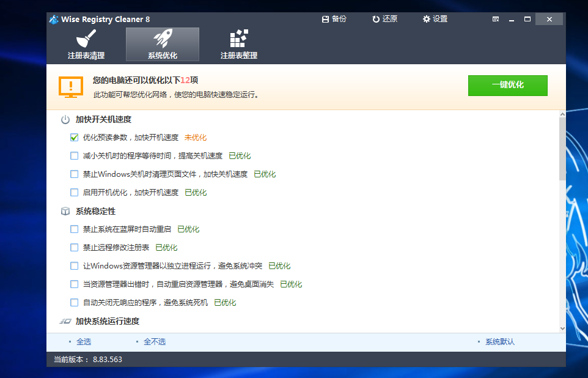Open the 备份 backup option

pyautogui.click(x=334, y=19)
